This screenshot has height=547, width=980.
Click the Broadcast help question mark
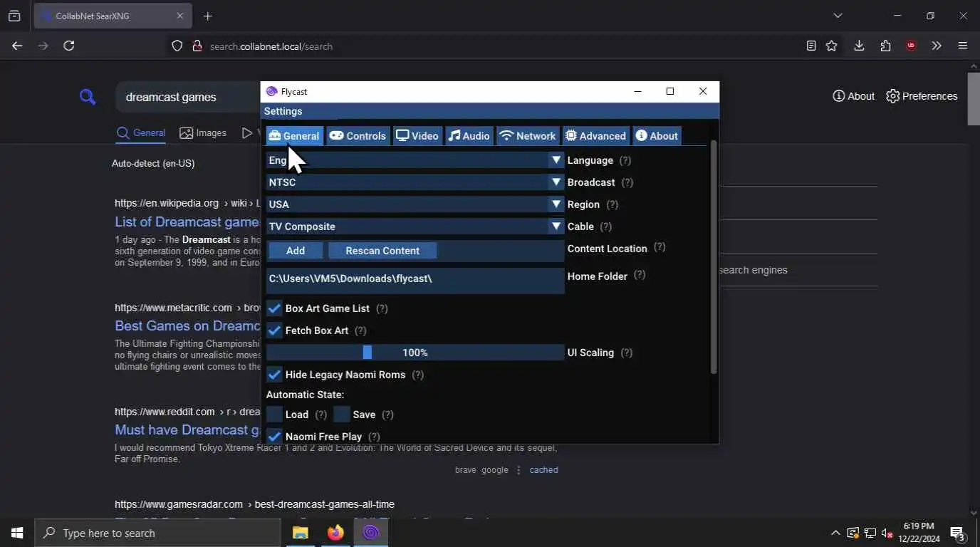(x=627, y=182)
